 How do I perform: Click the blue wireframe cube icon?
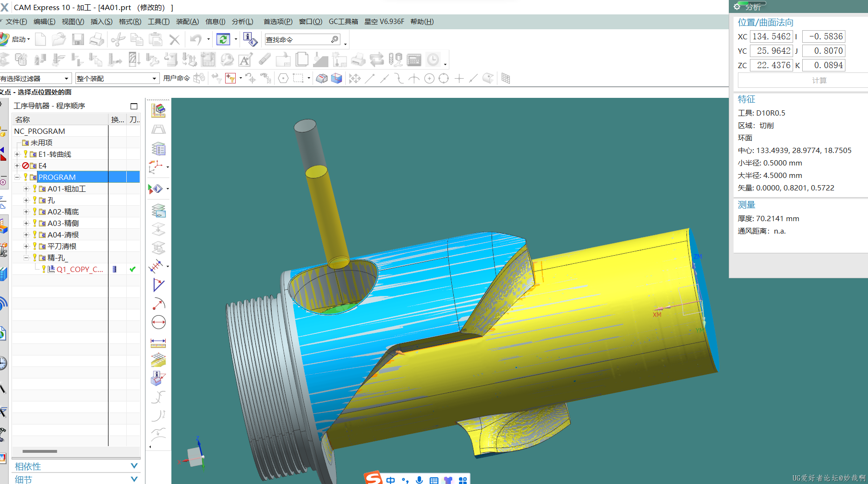click(x=337, y=78)
